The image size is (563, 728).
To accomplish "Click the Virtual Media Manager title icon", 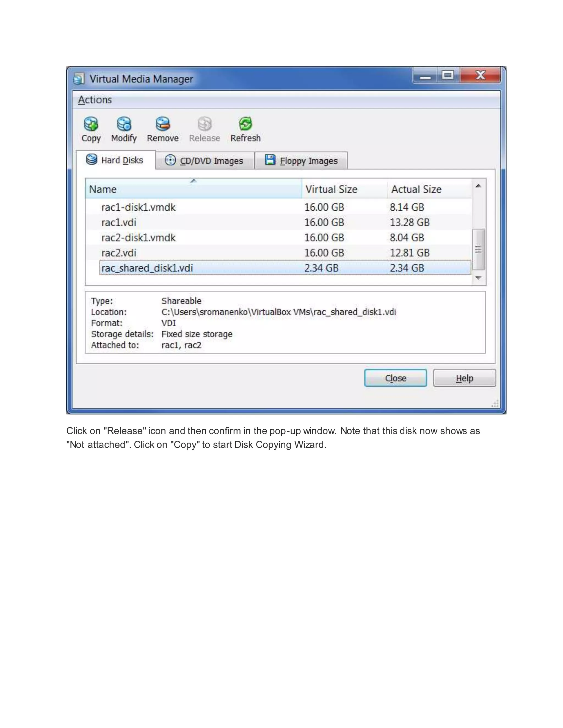I will (x=79, y=79).
